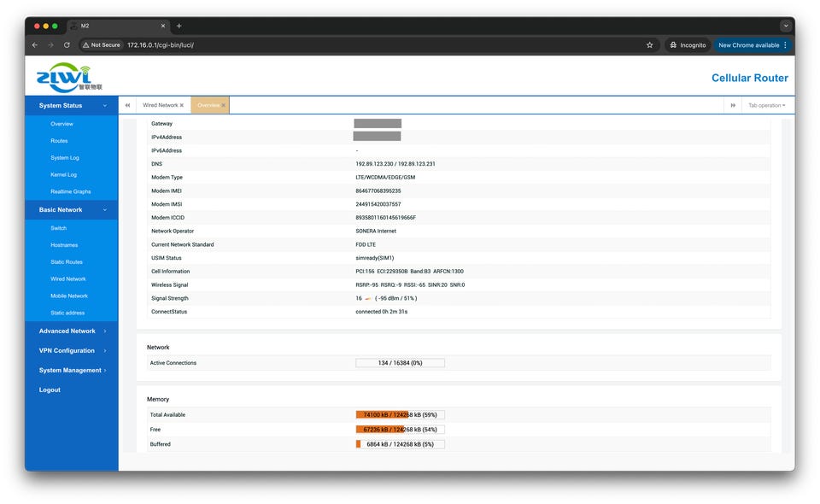Viewport: 820px width, 504px height.
Task: Reload the page with the refresh icon
Action: click(x=67, y=45)
